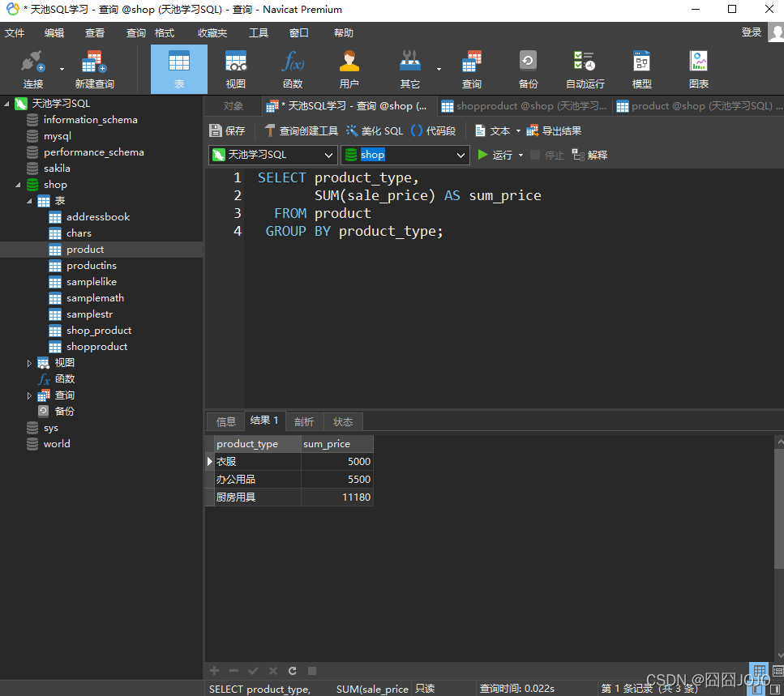Open the File (文件) menu
Image resolution: width=784 pixels, height=696 pixels.
click(x=15, y=33)
